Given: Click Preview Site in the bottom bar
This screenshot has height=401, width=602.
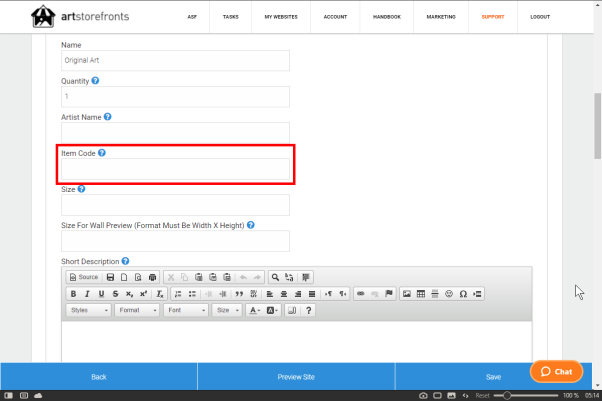Looking at the screenshot, I should click(x=296, y=377).
